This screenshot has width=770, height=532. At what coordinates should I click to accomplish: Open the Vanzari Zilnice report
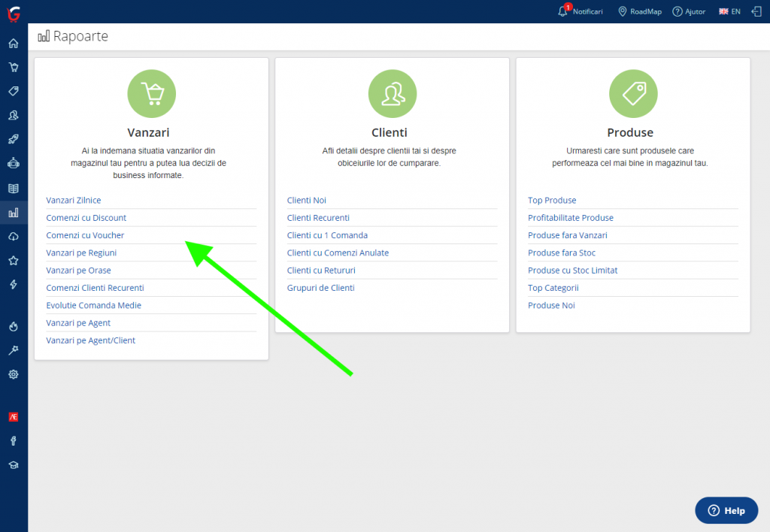[x=74, y=201]
